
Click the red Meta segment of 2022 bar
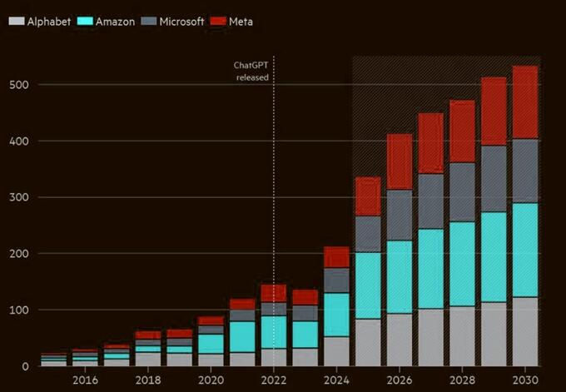pos(274,293)
